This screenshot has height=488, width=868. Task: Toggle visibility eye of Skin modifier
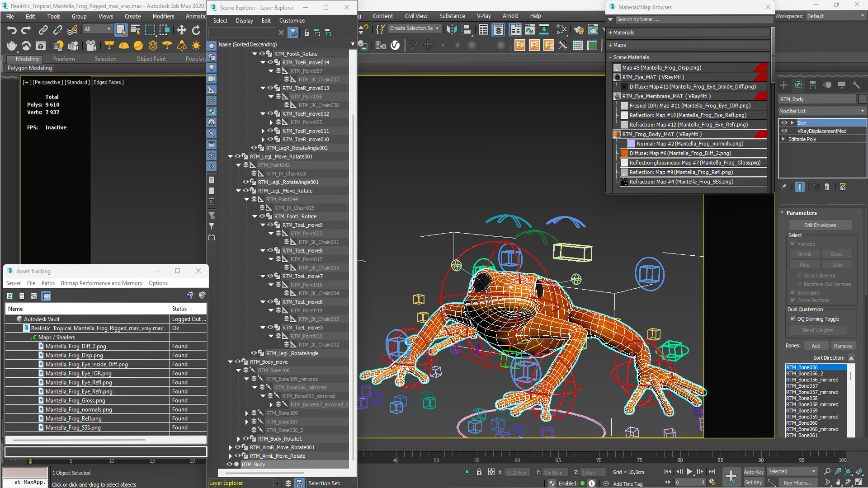[784, 123]
